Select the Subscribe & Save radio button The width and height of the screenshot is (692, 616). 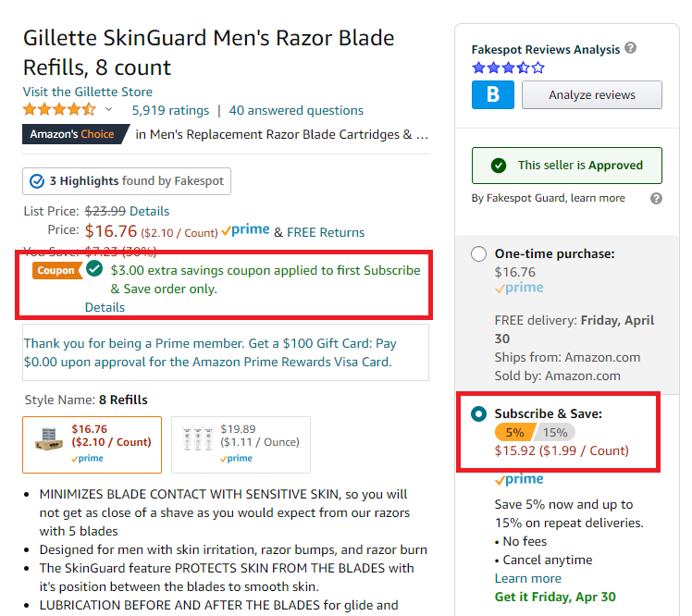(x=479, y=413)
